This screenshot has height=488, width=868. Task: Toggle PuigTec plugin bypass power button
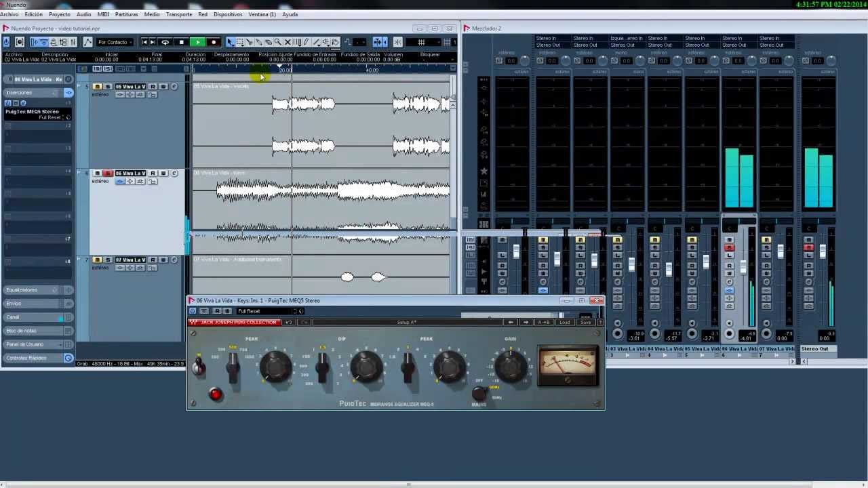click(x=193, y=311)
